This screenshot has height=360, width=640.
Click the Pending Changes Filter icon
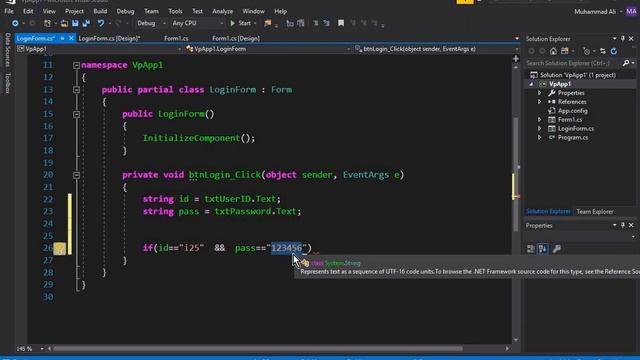(x=587, y=51)
